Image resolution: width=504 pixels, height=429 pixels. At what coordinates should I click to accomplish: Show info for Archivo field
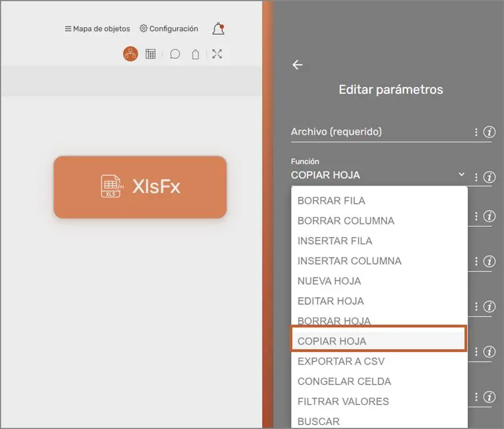click(x=489, y=132)
